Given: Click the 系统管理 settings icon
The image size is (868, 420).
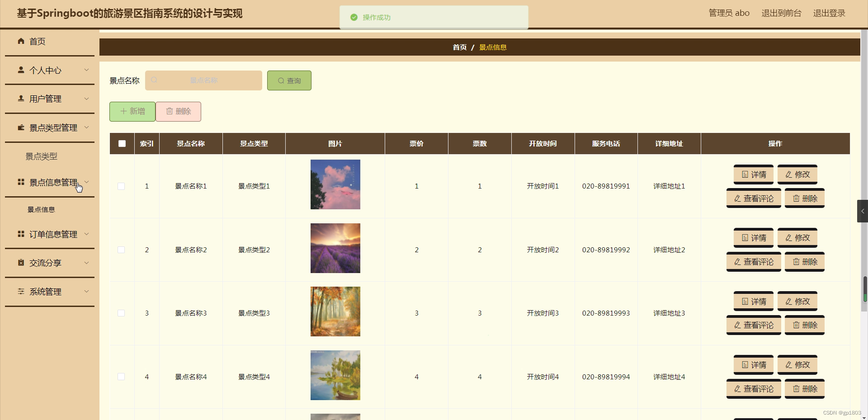Looking at the screenshot, I should tap(20, 292).
